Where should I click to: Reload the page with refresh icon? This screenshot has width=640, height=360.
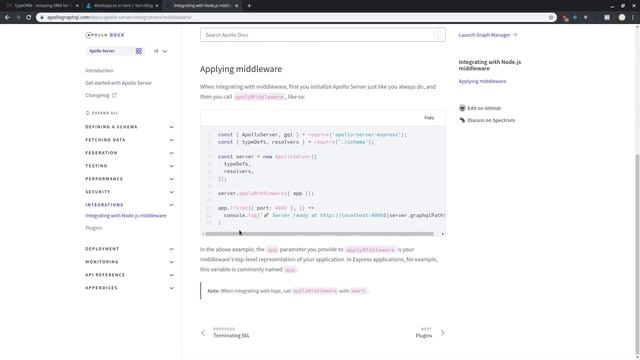(29, 17)
